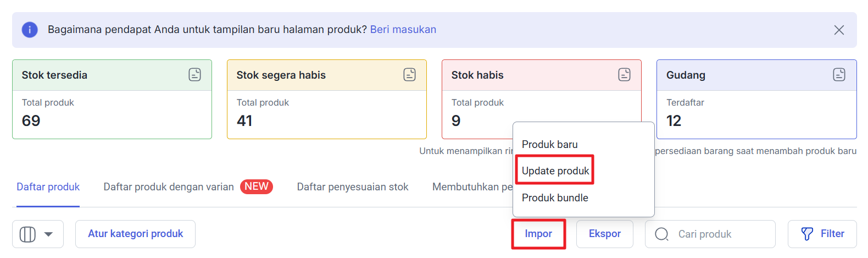Open report icon on Stok habis card
The height and width of the screenshot is (258, 868).
click(x=625, y=75)
